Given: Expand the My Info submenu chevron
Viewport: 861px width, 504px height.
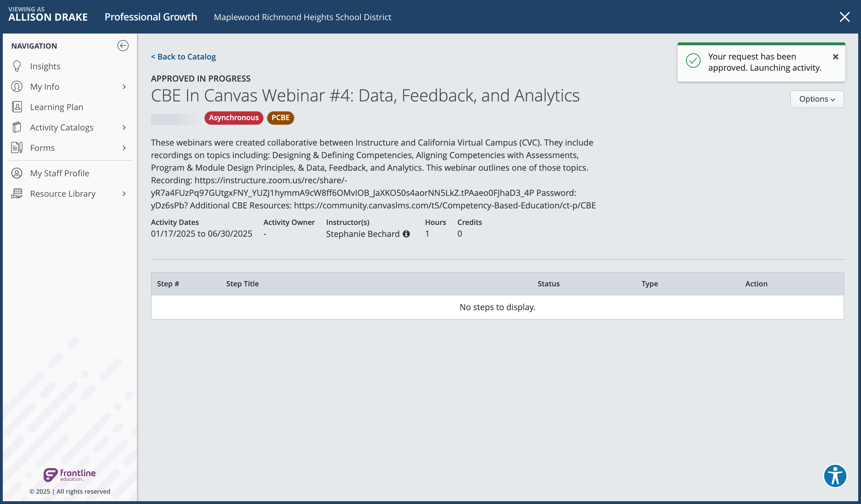Looking at the screenshot, I should click(x=124, y=87).
